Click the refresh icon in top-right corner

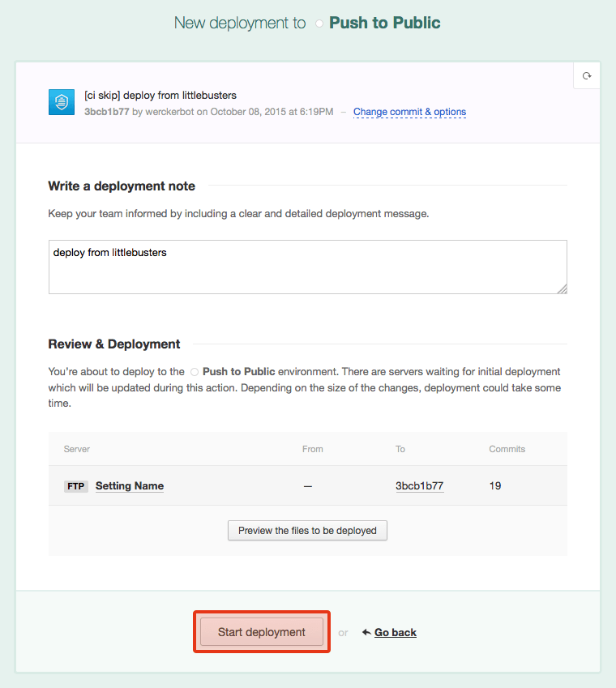587,76
